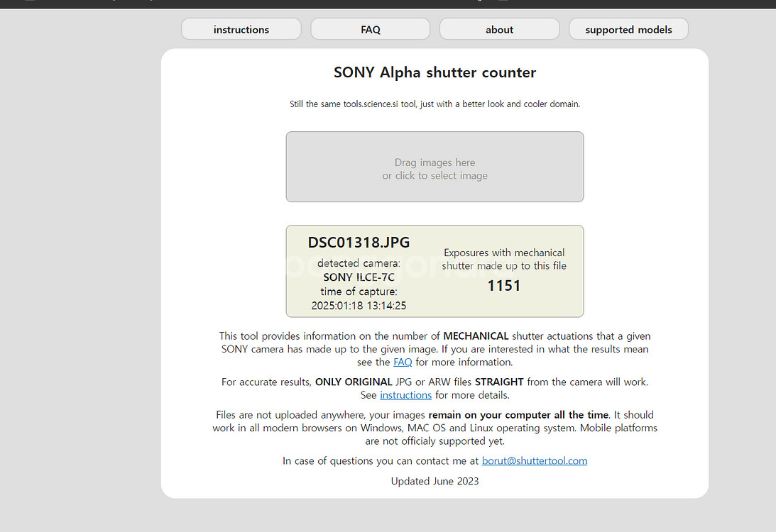Click the bold remain on your computer text
Screen dimensions: 776x532
[x=518, y=415]
